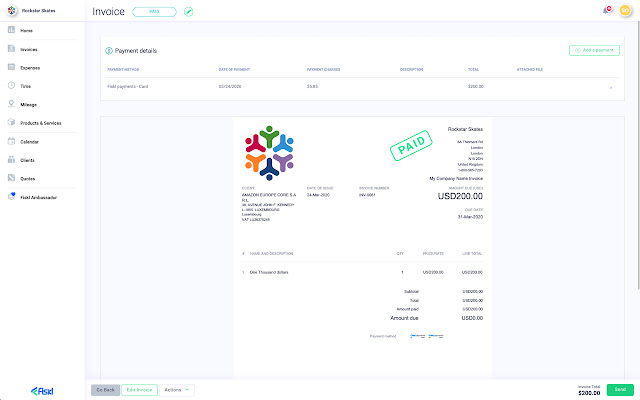Select Time in the sidebar
Screen dimensions: 640x400
point(25,86)
